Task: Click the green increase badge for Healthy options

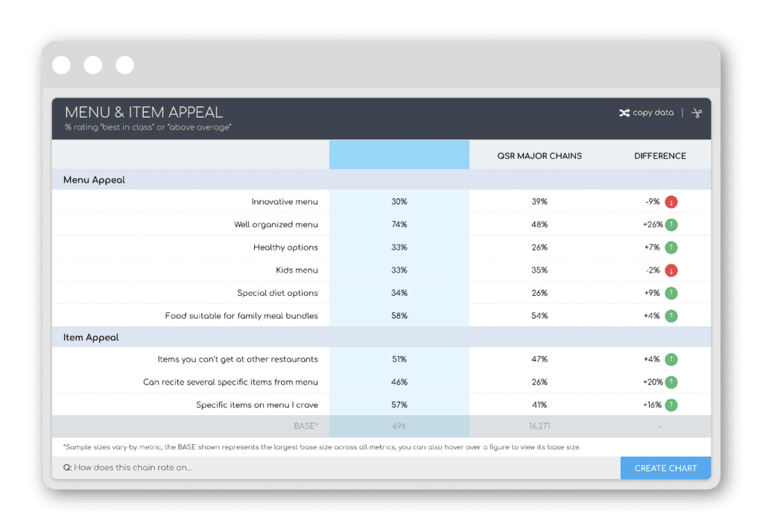Action: click(671, 247)
